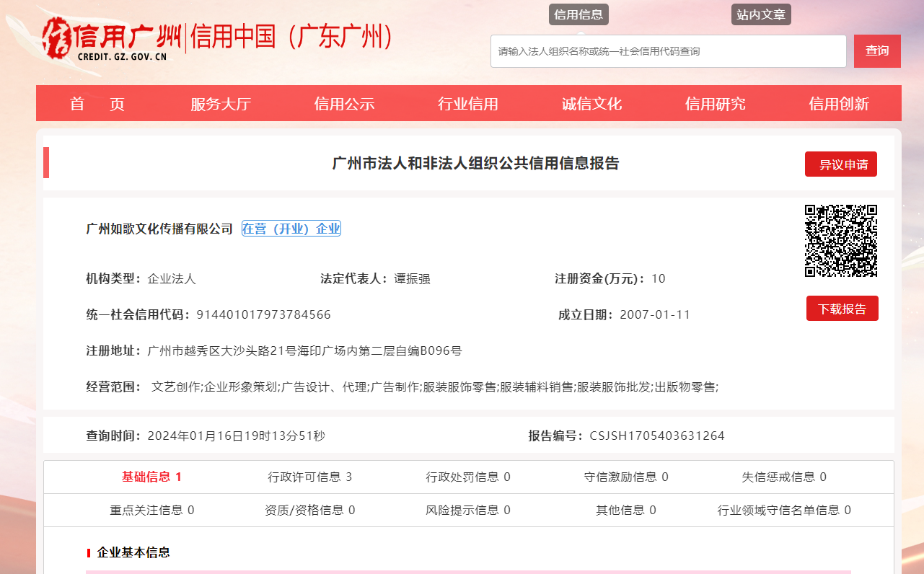Viewport: 924px width, 574px height.
Task: Click the report title 广州市法人和非法人组织公共信用信息报告
Action: pyautogui.click(x=475, y=163)
